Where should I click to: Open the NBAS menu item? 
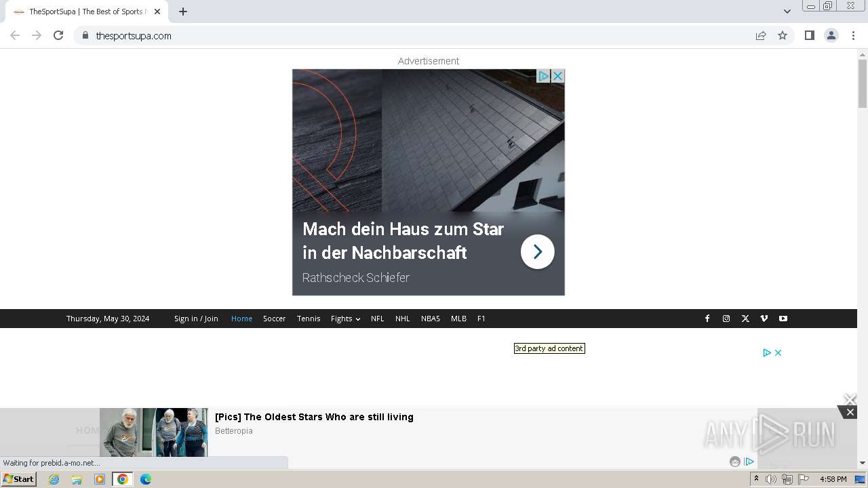(x=431, y=319)
